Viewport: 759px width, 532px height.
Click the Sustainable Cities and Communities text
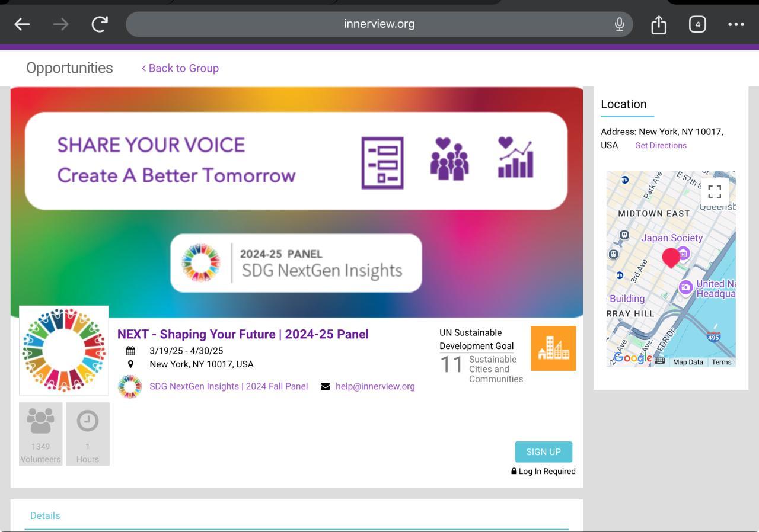[x=496, y=369]
